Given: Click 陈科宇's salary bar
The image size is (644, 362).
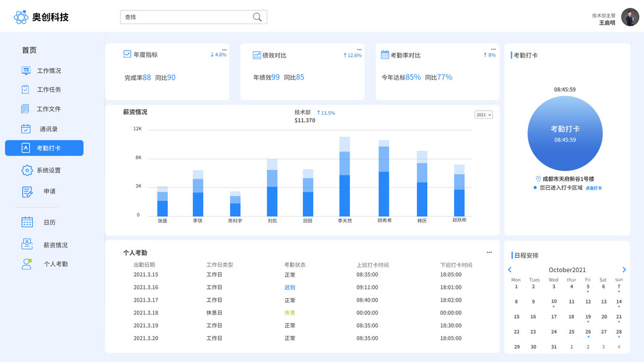Looking at the screenshot, I should (x=235, y=204).
